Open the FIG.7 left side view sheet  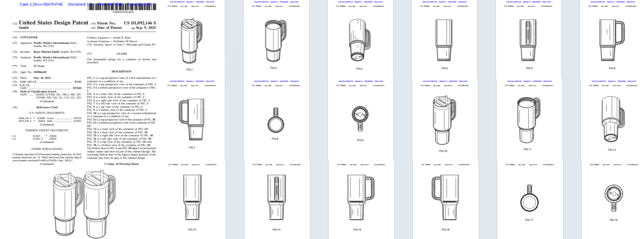pyautogui.click(x=193, y=120)
